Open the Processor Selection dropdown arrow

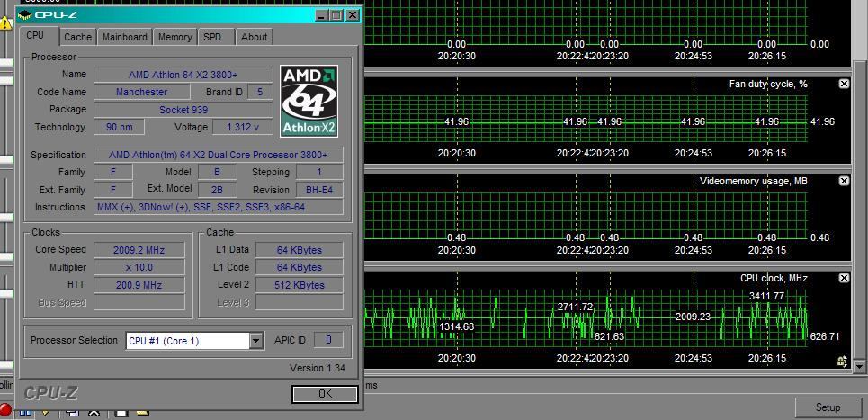tap(255, 341)
